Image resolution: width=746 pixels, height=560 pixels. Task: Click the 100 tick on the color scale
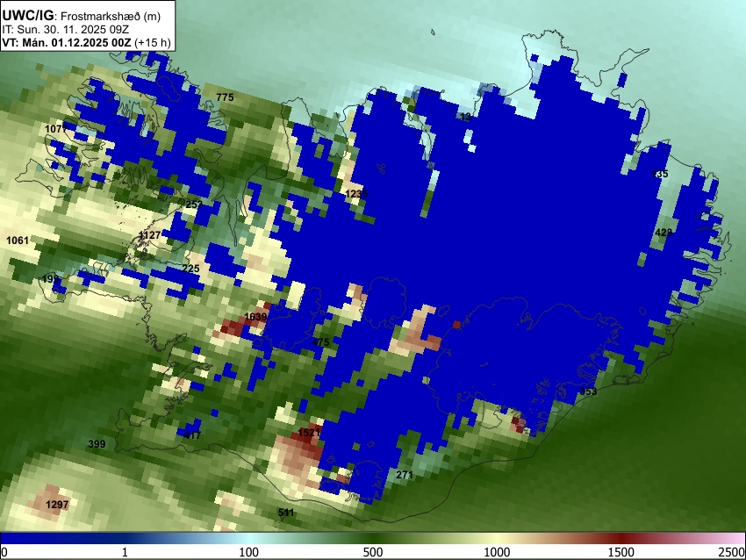(249, 552)
